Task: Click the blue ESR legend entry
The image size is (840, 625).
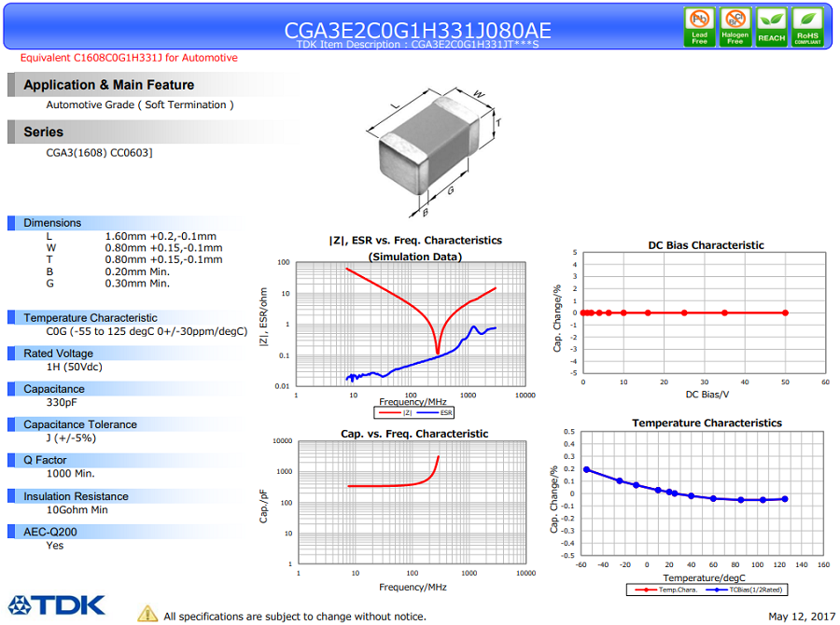Action: point(434,413)
